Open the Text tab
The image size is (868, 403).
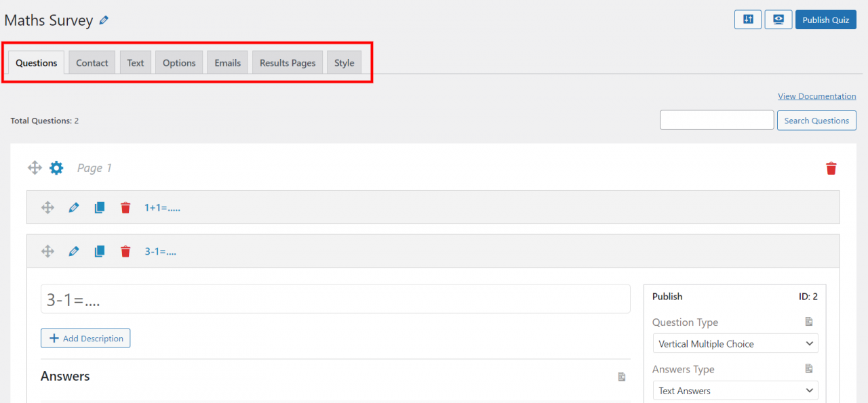pyautogui.click(x=136, y=62)
